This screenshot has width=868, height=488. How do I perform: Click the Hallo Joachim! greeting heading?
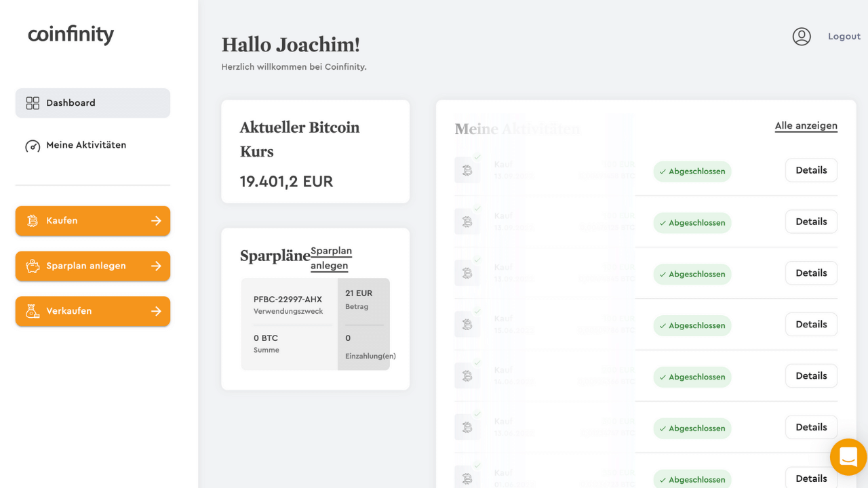point(291,45)
